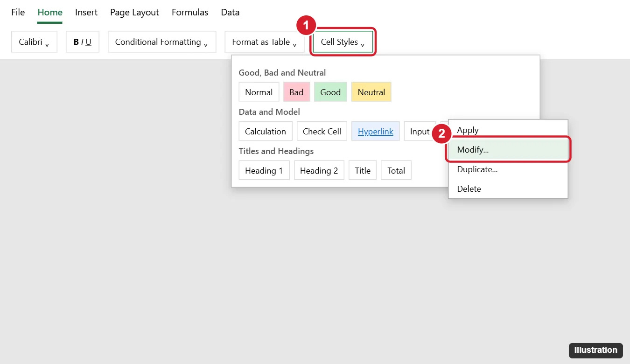Select the Heading 2 style
This screenshot has width=630, height=364.
coord(319,170)
